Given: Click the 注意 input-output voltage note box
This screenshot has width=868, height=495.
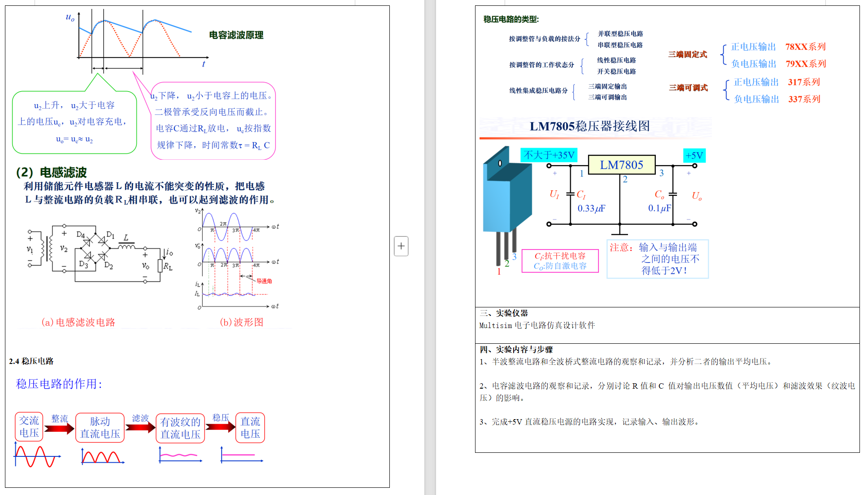Looking at the screenshot, I should (x=658, y=259).
